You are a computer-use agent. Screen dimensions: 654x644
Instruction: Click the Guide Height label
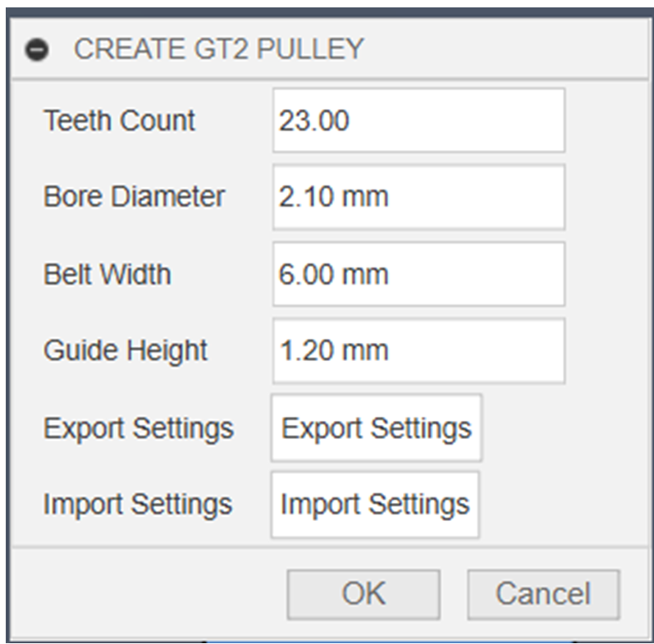pos(126,351)
